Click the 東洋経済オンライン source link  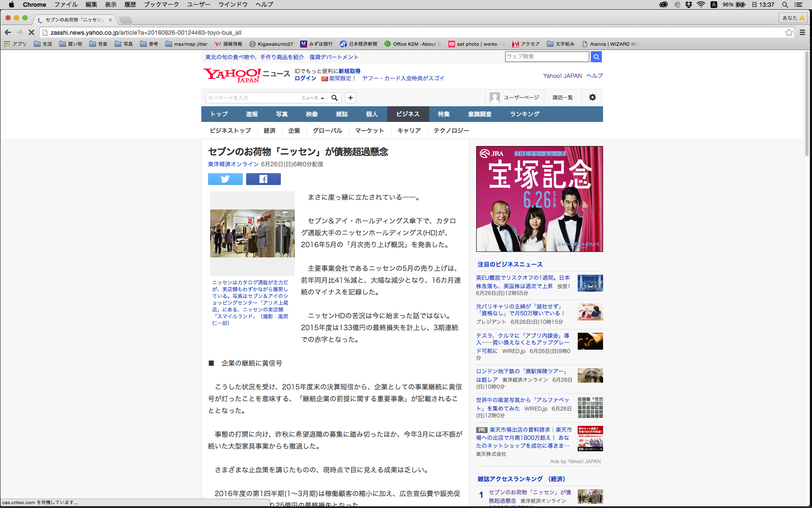point(233,164)
